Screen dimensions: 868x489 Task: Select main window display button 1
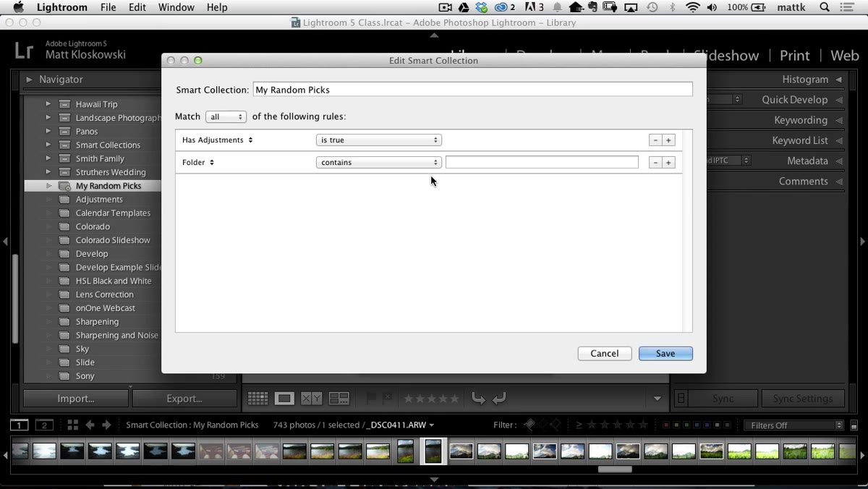tap(20, 425)
